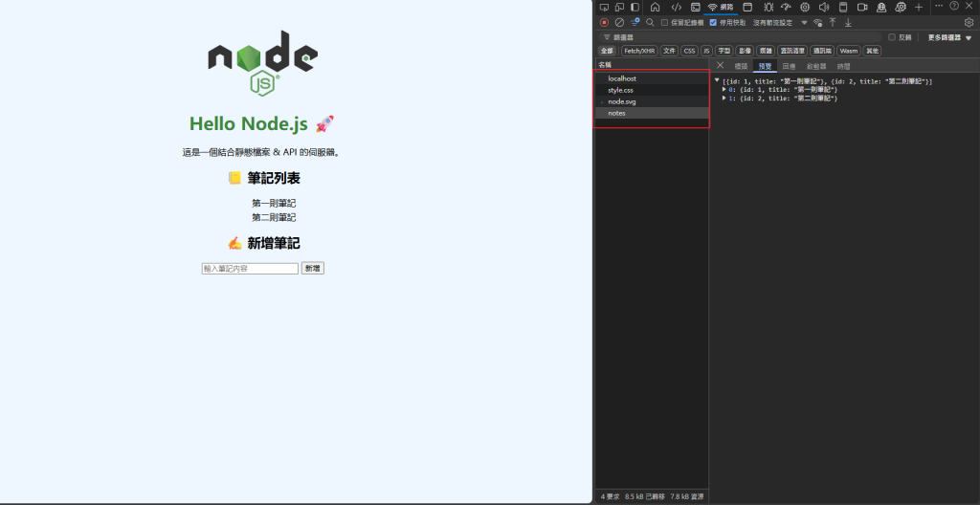Image resolution: width=980 pixels, height=505 pixels.
Task: Open the Console tab icon
Action: coord(695,7)
